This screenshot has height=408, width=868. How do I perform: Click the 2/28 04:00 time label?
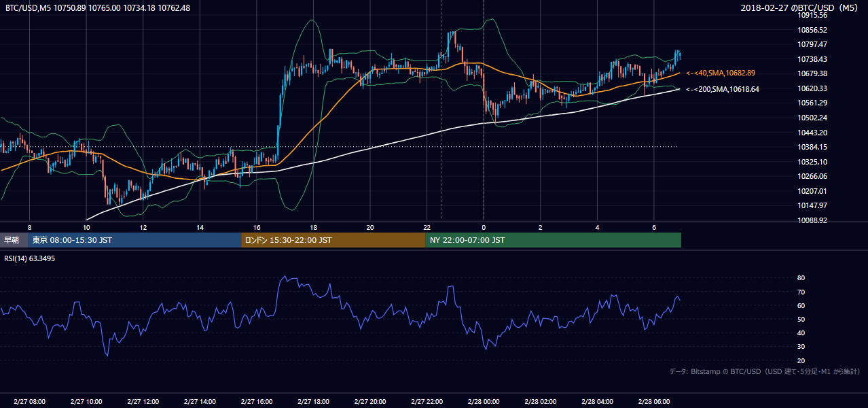598,402
